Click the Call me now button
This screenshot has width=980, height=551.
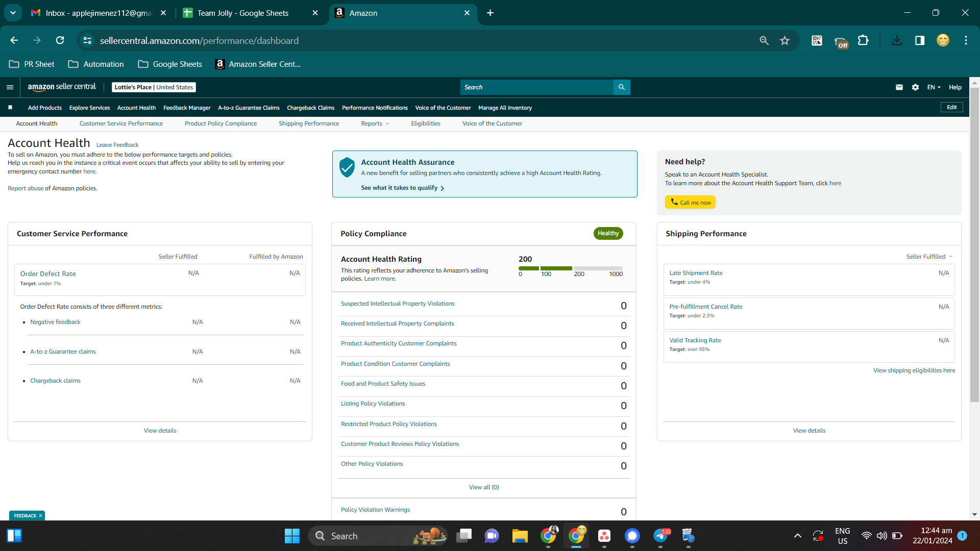[x=690, y=203]
